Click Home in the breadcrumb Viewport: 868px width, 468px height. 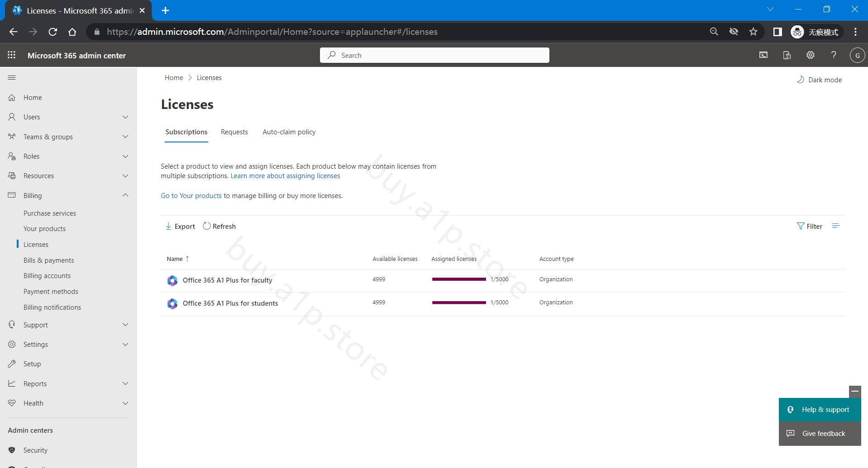pyautogui.click(x=174, y=78)
